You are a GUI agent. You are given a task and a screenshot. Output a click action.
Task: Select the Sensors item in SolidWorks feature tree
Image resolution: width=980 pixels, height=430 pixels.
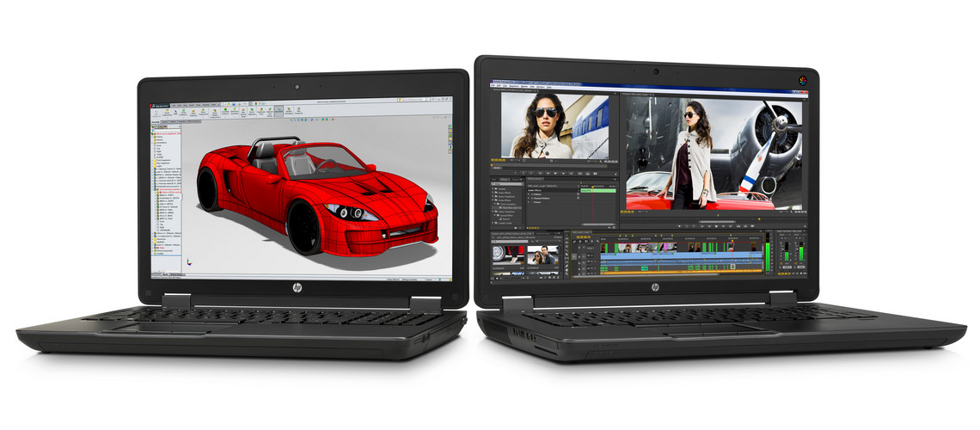pyautogui.click(x=159, y=139)
